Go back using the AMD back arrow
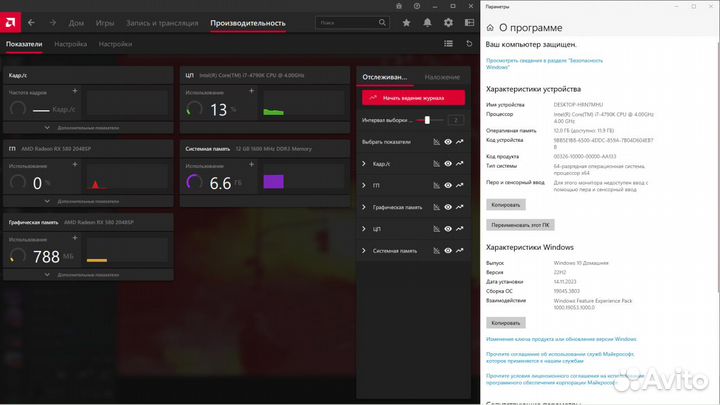Image resolution: width=720 pixels, height=405 pixels. coord(31,22)
